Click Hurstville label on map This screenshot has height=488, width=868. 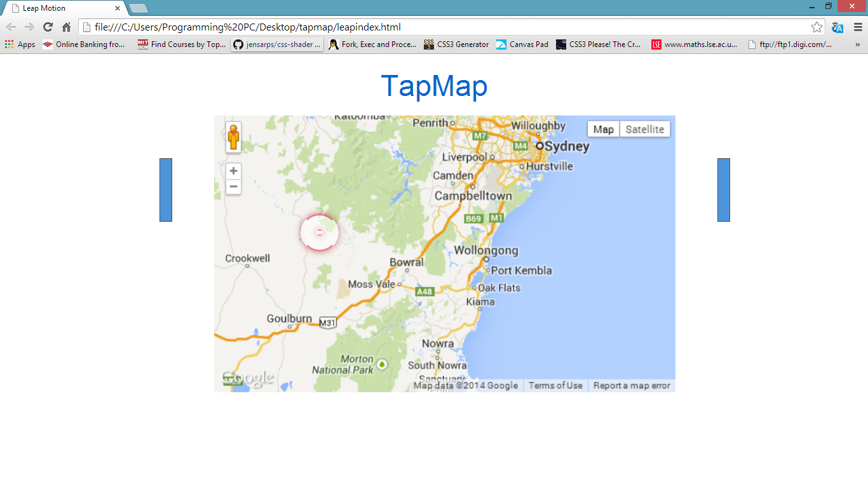(549, 166)
